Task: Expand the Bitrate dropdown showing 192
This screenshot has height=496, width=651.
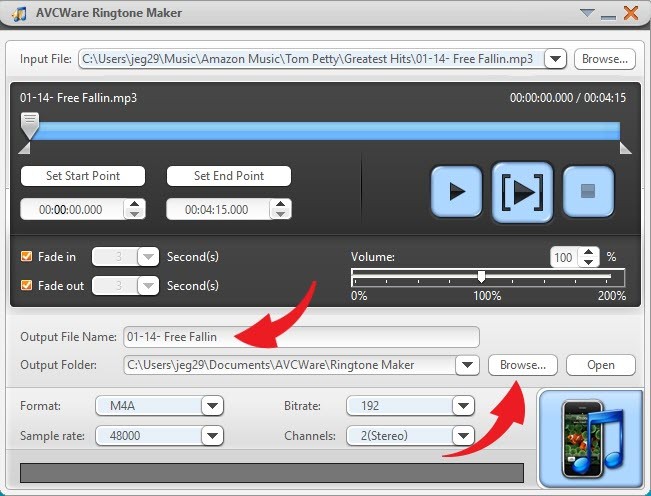Action: [463, 406]
